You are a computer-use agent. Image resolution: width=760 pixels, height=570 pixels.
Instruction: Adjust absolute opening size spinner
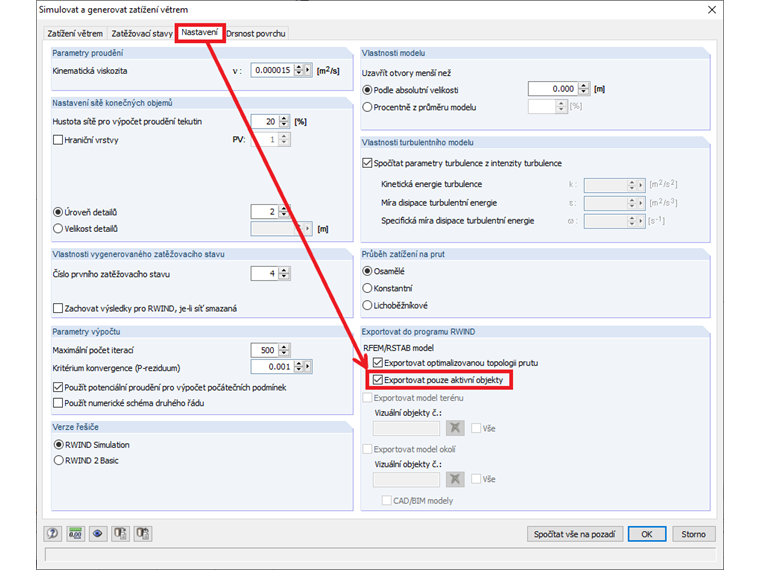[x=584, y=89]
